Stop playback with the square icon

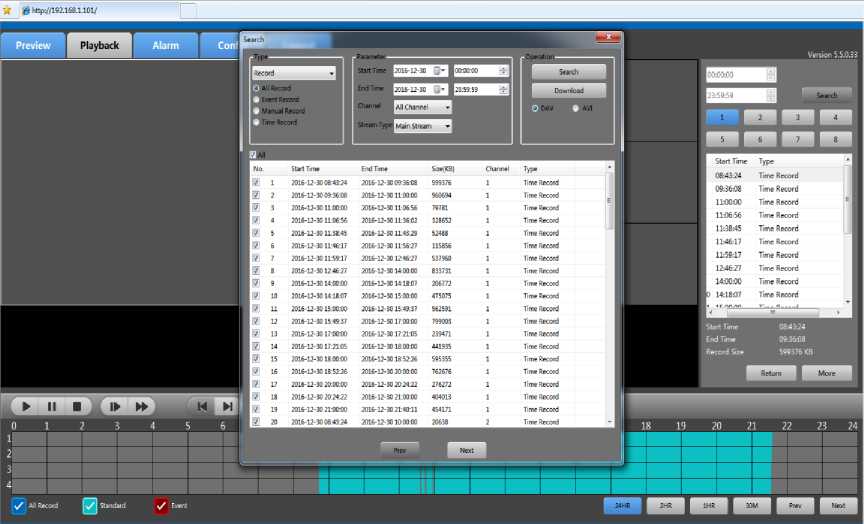(x=77, y=406)
